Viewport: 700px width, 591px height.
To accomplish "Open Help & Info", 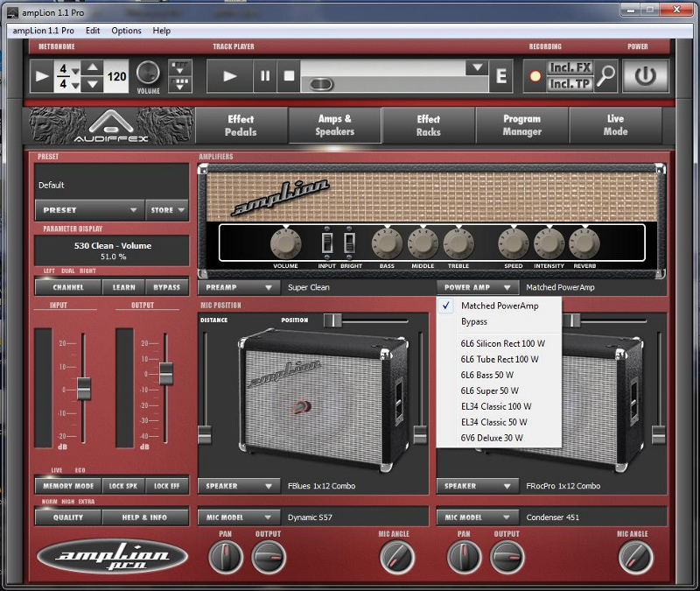I will point(144,517).
